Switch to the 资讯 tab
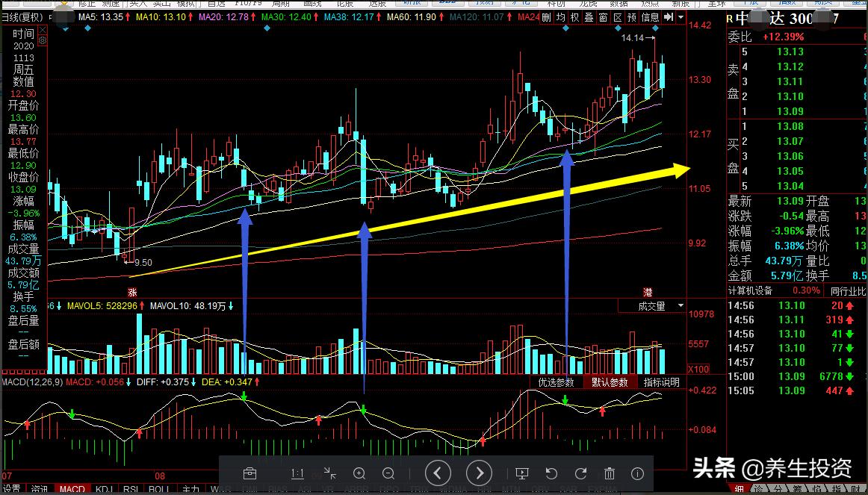The height and width of the screenshot is (495, 868). pos(40,490)
